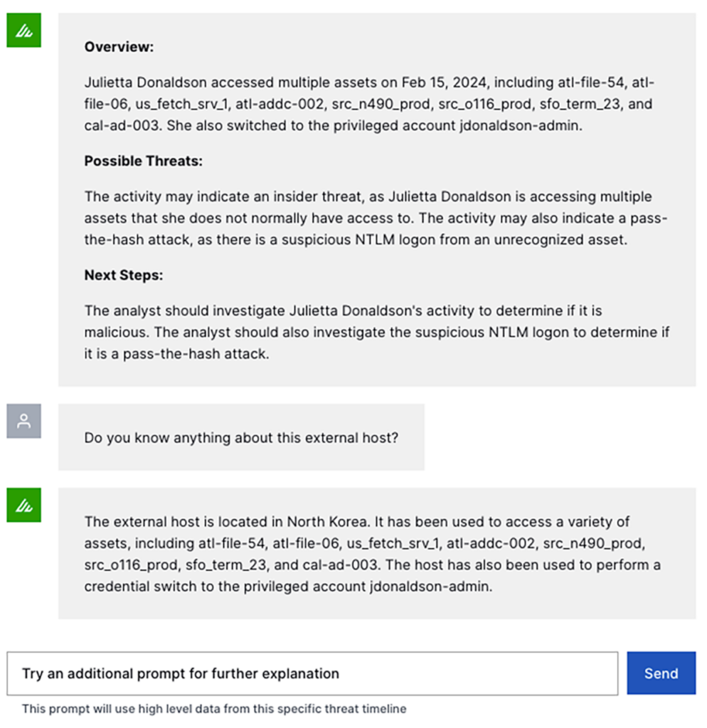
Task: Click the North Korea host response text
Action: 368,554
